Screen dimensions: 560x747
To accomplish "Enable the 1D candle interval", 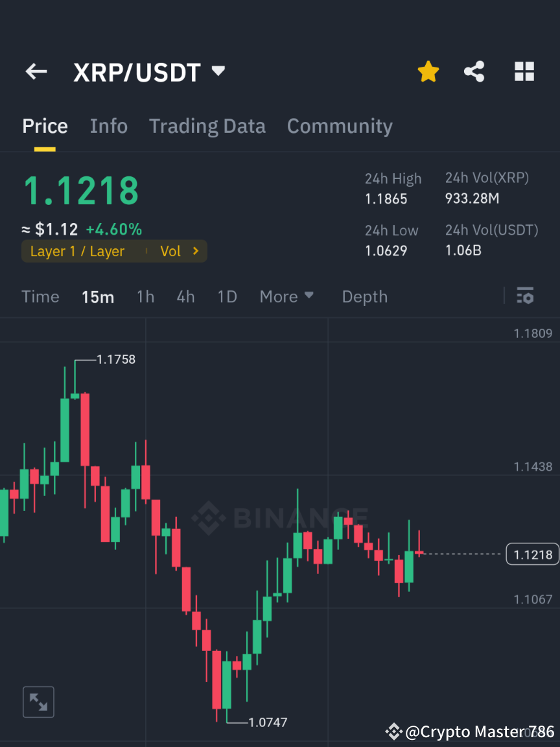I will click(x=227, y=296).
